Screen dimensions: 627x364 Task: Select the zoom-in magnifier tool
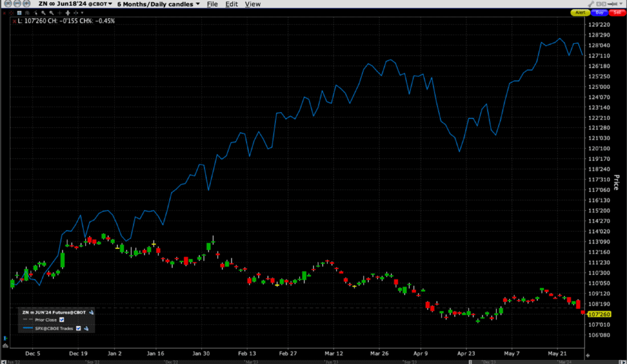43,12
